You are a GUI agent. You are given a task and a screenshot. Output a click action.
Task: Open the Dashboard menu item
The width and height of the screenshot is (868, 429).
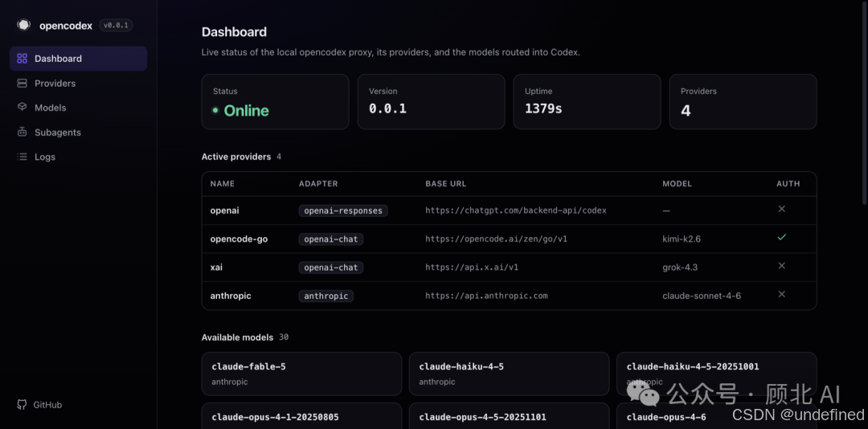click(x=78, y=58)
